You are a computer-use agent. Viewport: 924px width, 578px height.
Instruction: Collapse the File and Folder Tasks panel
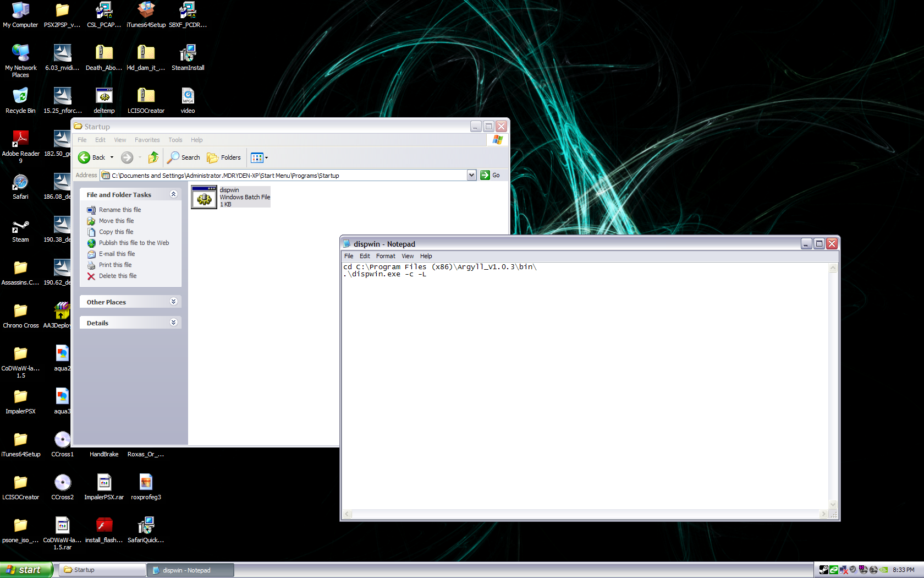[x=173, y=194]
